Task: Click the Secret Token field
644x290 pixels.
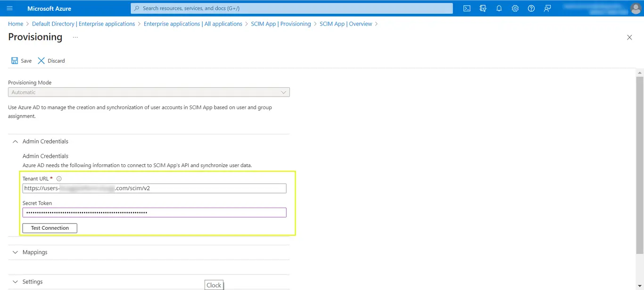Action: [x=155, y=213]
